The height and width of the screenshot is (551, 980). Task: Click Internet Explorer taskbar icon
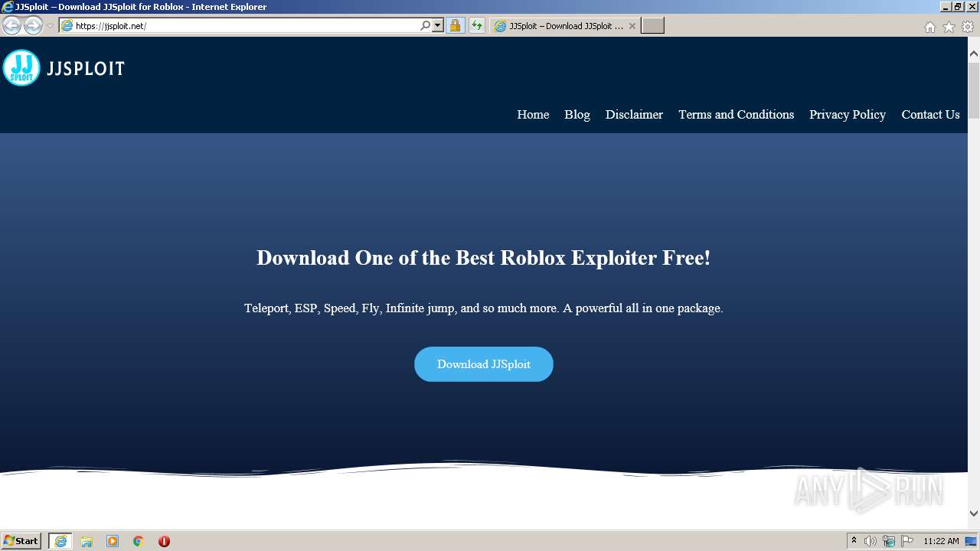(60, 541)
